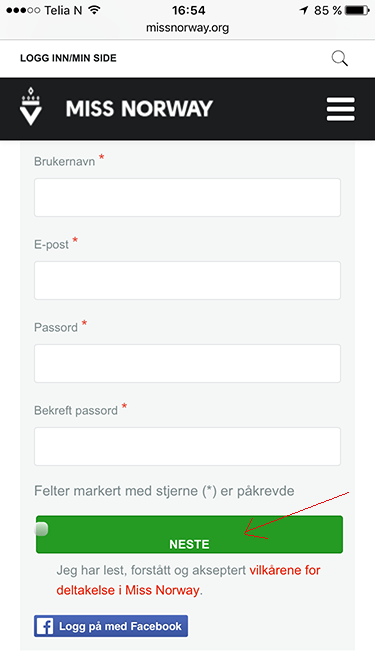Open the hamburger menu icon
Screen dimensions: 375x667
(341, 109)
